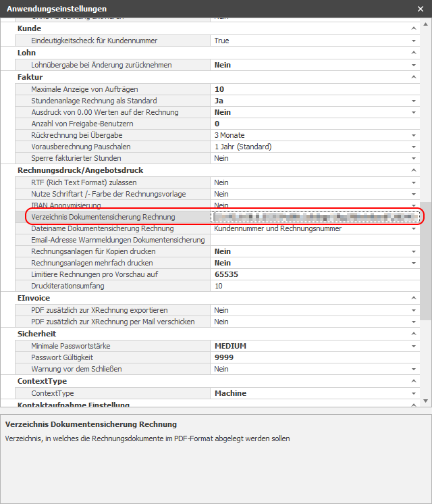
Task: Select Stundenanlage Rechnung als Standard label
Action: click(x=94, y=101)
